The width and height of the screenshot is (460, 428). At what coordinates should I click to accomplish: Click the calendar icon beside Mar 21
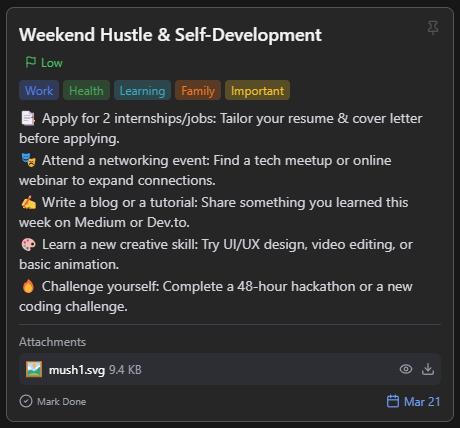pos(393,401)
